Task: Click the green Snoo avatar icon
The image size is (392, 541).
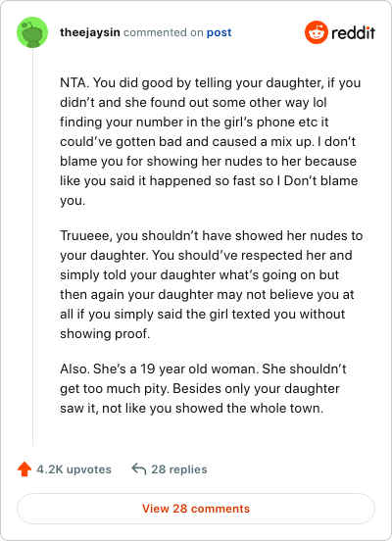Action: tap(32, 32)
